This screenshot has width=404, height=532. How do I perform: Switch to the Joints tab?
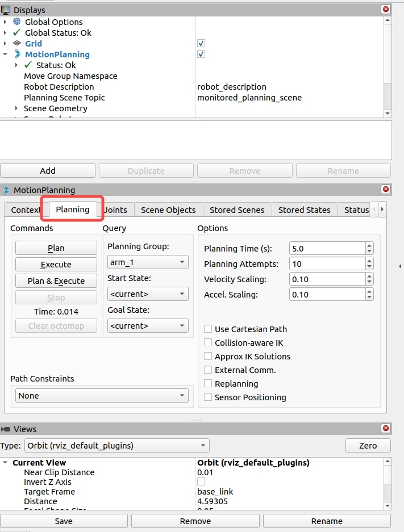pos(116,210)
